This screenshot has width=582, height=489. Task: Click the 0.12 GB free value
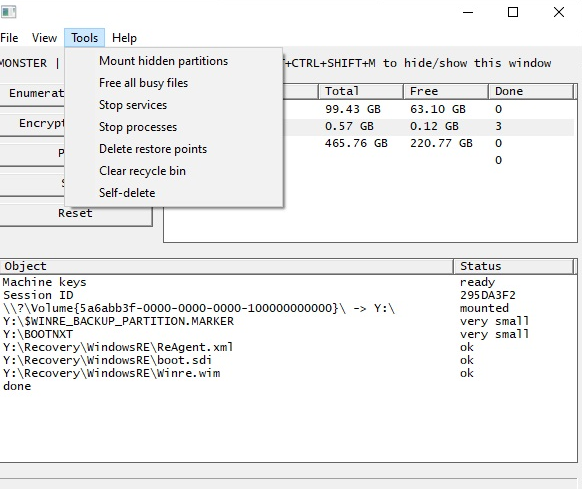(434, 126)
